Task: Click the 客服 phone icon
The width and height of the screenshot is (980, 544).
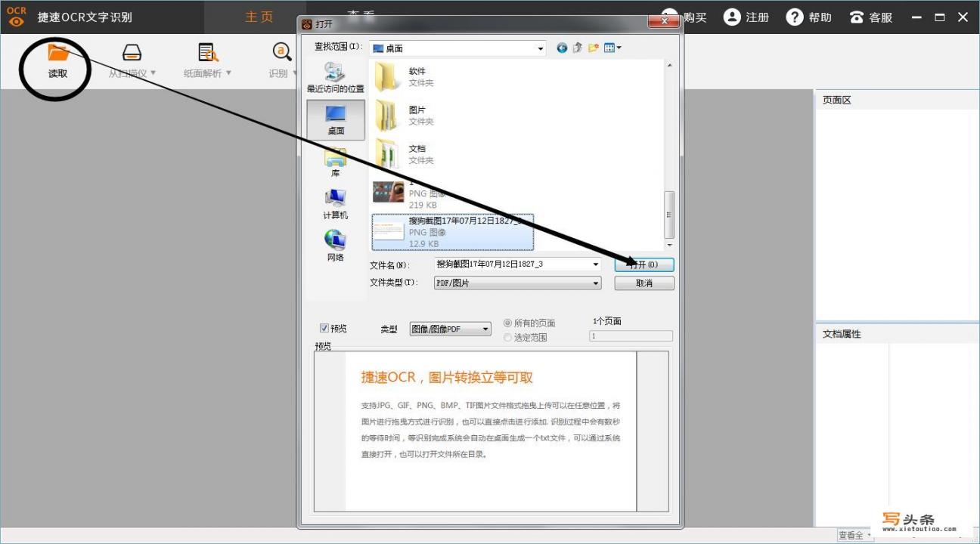Action: [x=857, y=17]
